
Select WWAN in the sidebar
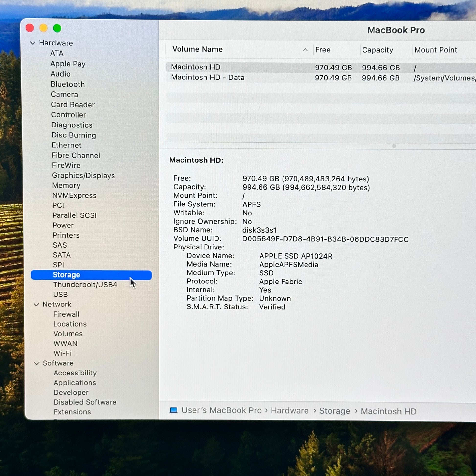[x=65, y=344]
